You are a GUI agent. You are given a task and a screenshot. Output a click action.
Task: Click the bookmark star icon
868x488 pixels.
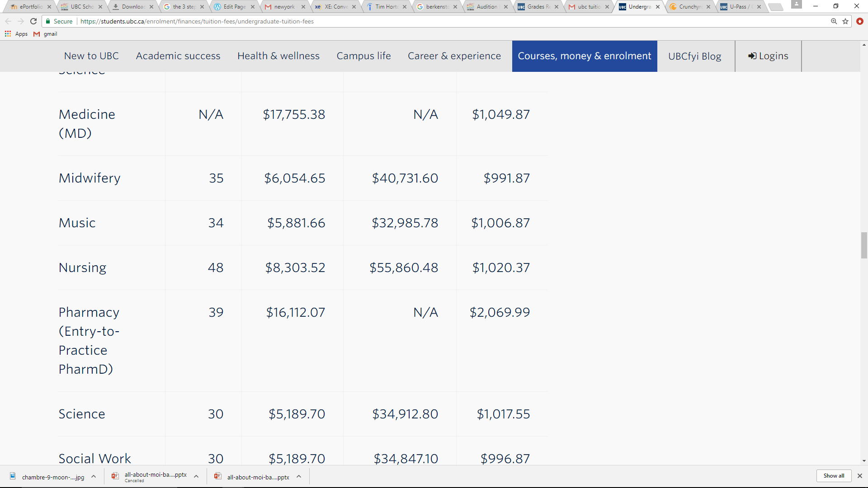(x=845, y=21)
